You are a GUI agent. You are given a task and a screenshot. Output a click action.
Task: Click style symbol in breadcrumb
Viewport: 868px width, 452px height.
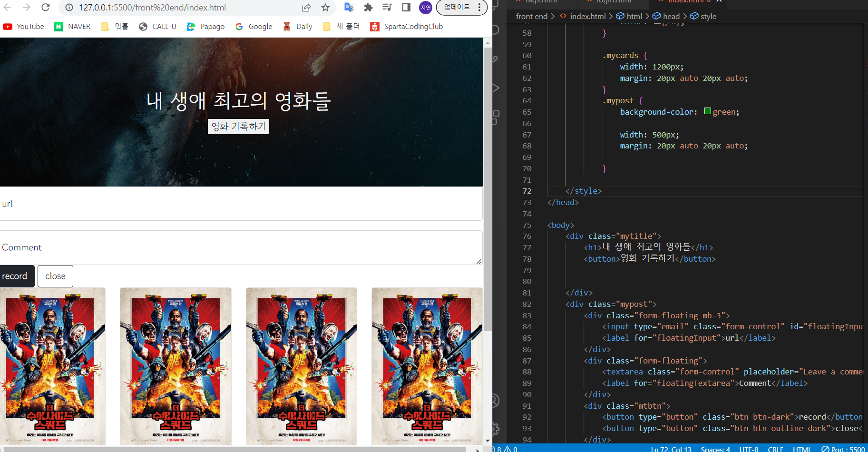click(x=708, y=16)
